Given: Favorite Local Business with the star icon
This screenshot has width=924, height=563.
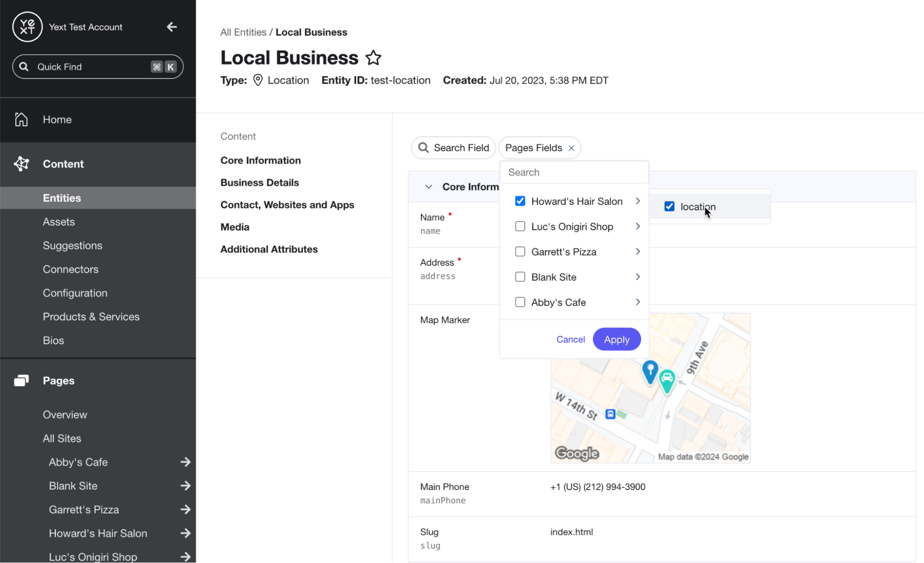Looking at the screenshot, I should point(373,58).
